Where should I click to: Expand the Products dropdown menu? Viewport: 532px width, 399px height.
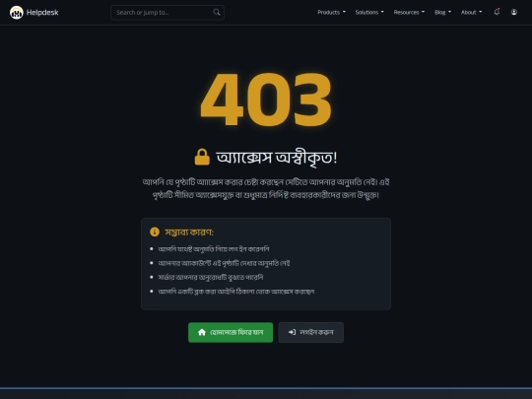331,12
